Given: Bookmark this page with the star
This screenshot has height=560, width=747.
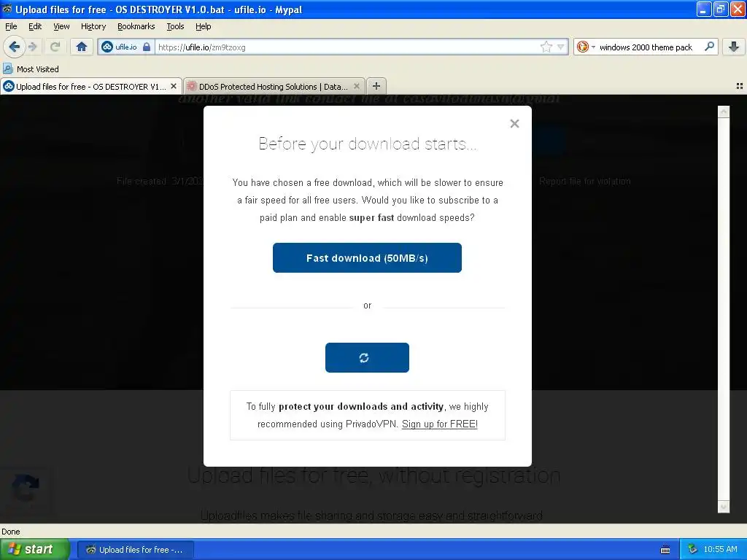Looking at the screenshot, I should (546, 47).
